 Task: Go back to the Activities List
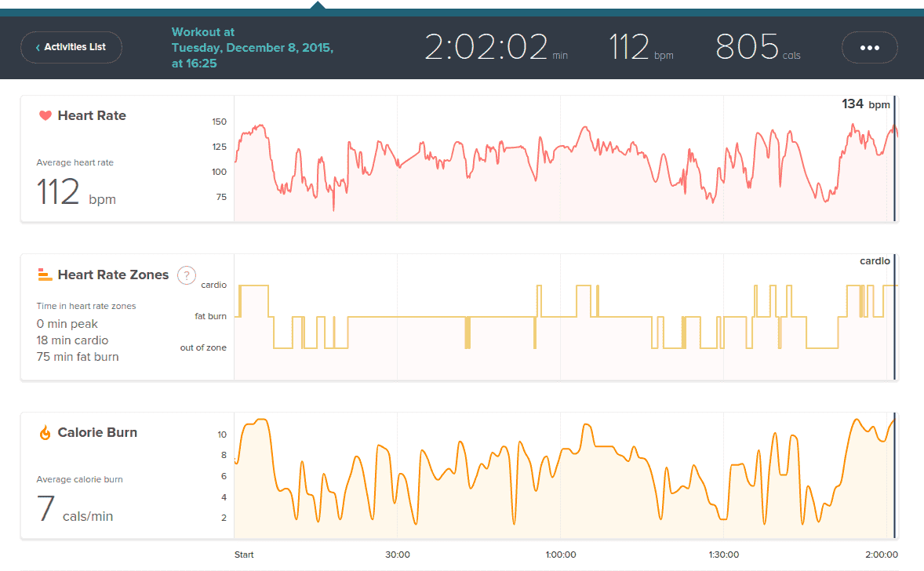click(71, 47)
